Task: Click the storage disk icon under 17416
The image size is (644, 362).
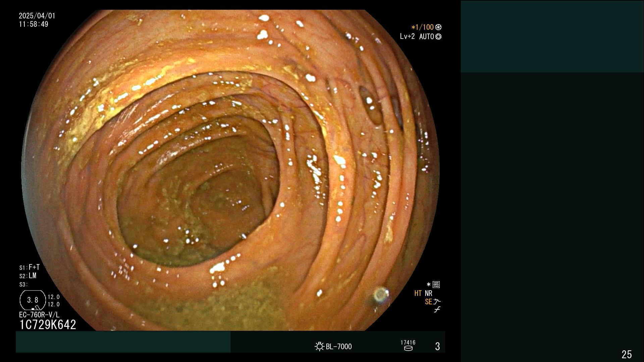Action: click(x=408, y=348)
